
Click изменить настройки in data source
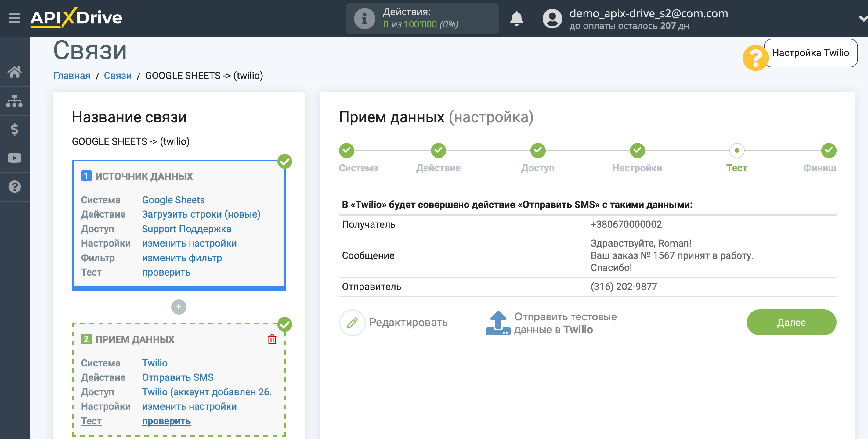[x=189, y=243]
